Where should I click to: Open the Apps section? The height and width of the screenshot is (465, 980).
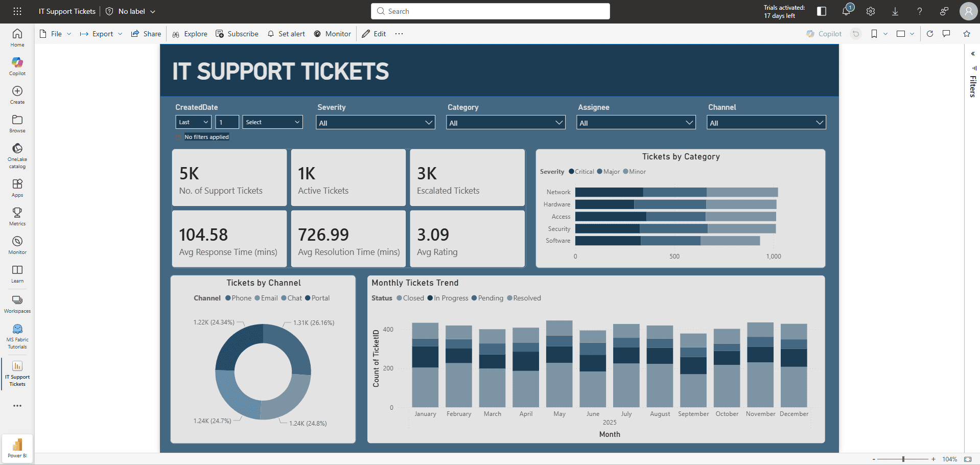pos(17,185)
